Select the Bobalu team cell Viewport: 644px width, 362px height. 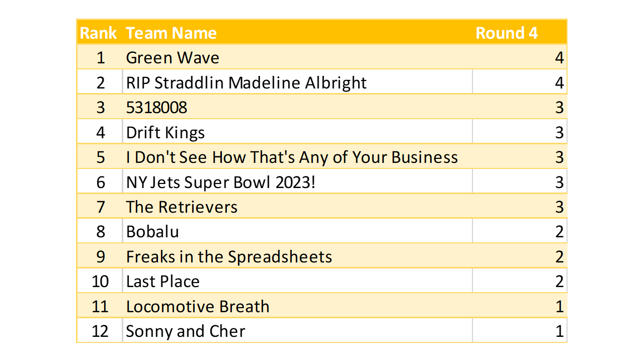pyautogui.click(x=152, y=231)
